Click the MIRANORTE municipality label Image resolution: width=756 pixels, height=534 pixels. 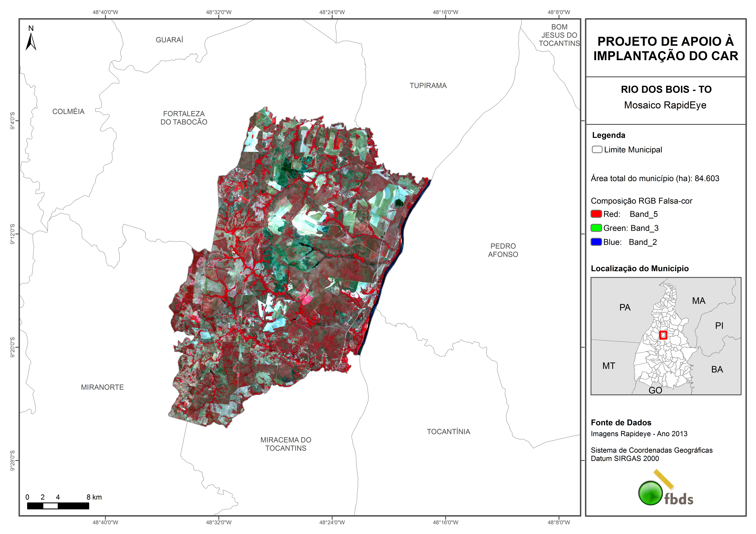(x=102, y=387)
